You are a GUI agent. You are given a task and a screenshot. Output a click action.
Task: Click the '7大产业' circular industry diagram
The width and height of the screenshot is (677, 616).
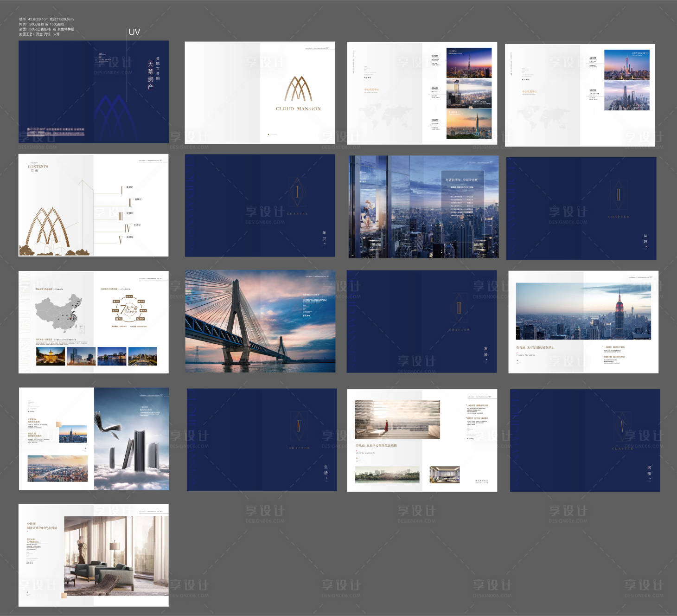pos(129,309)
